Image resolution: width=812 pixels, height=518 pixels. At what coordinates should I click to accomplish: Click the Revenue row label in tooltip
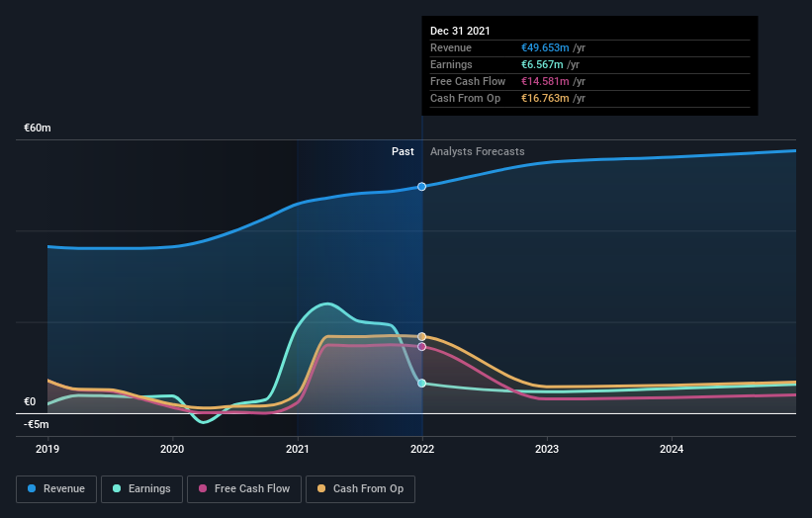point(451,47)
